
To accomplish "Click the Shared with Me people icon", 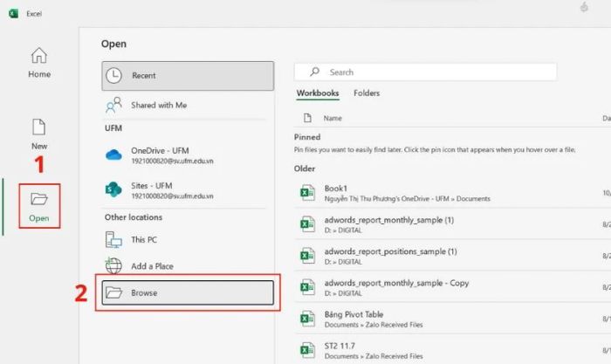I will (x=113, y=106).
